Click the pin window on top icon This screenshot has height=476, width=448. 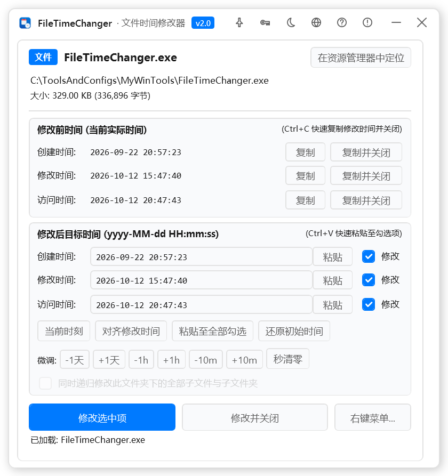[x=239, y=22]
